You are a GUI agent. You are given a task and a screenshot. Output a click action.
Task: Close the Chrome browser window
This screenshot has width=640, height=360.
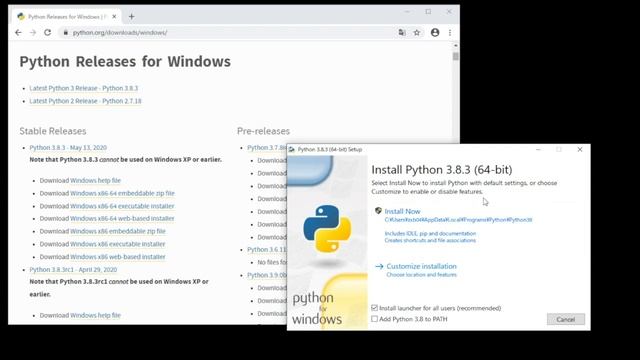[x=449, y=12]
